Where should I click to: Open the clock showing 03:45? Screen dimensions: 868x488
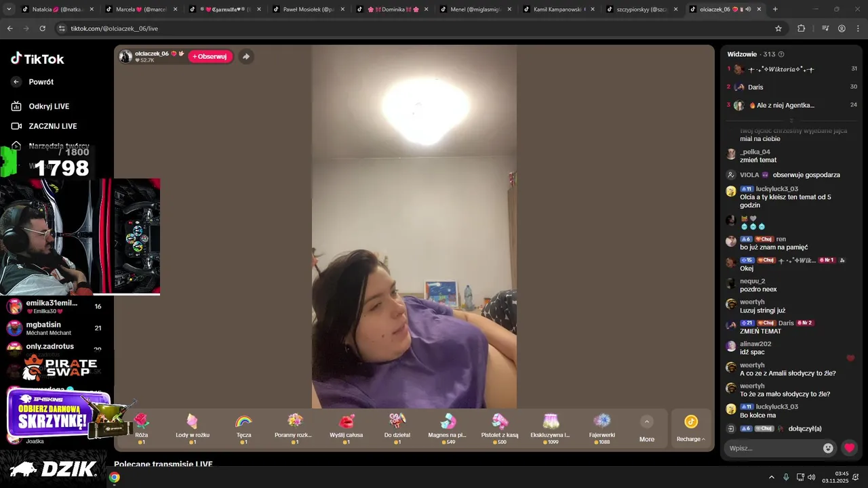tap(835, 477)
